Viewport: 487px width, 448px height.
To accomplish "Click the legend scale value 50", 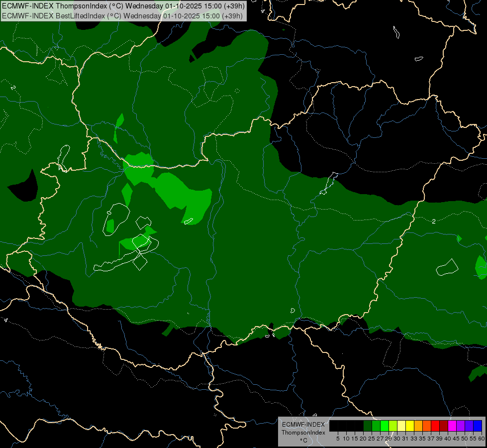I will point(465,439).
